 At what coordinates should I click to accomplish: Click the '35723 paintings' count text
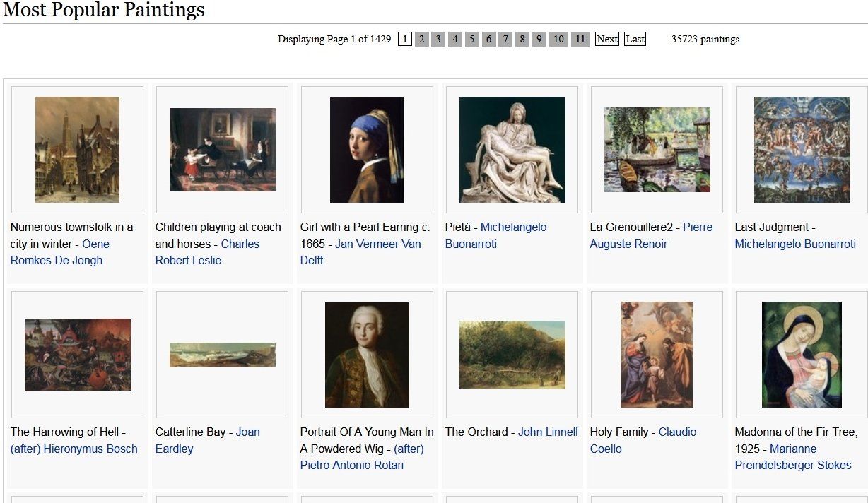coord(705,40)
